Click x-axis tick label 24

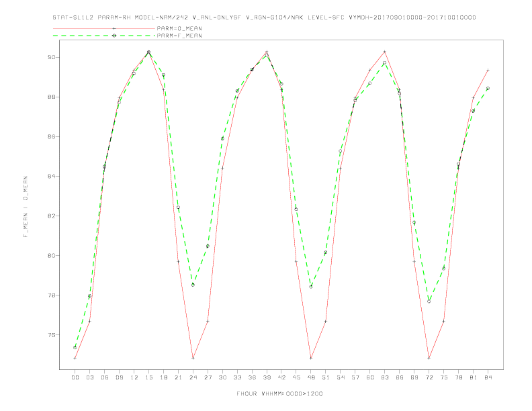(193, 377)
